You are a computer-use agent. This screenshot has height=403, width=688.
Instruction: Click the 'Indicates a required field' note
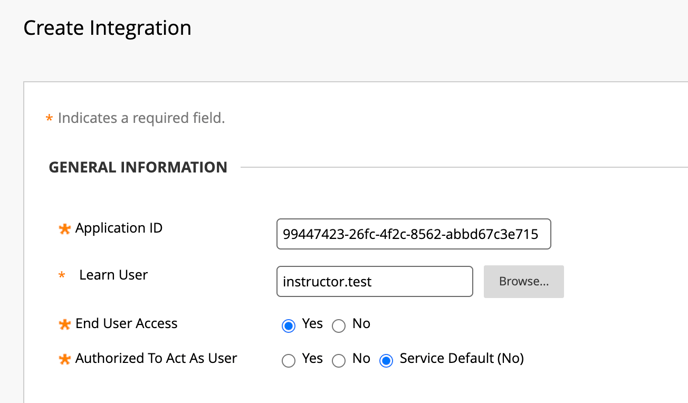click(141, 118)
